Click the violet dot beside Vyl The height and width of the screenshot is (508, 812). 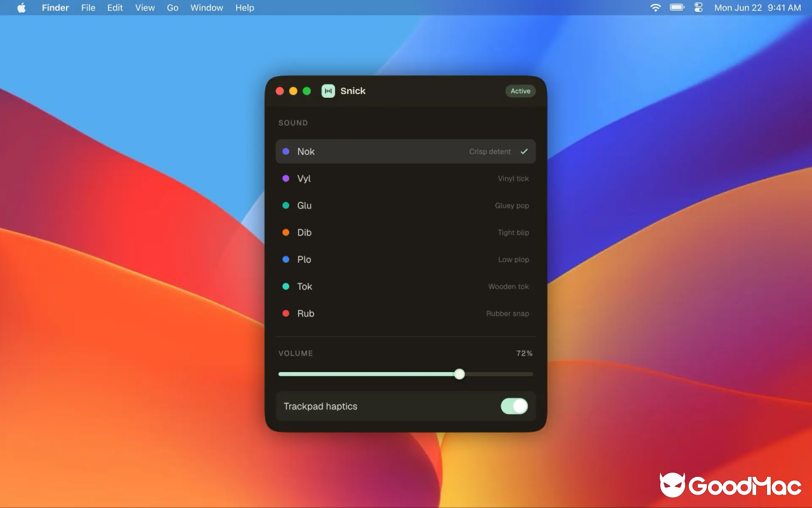coord(286,178)
